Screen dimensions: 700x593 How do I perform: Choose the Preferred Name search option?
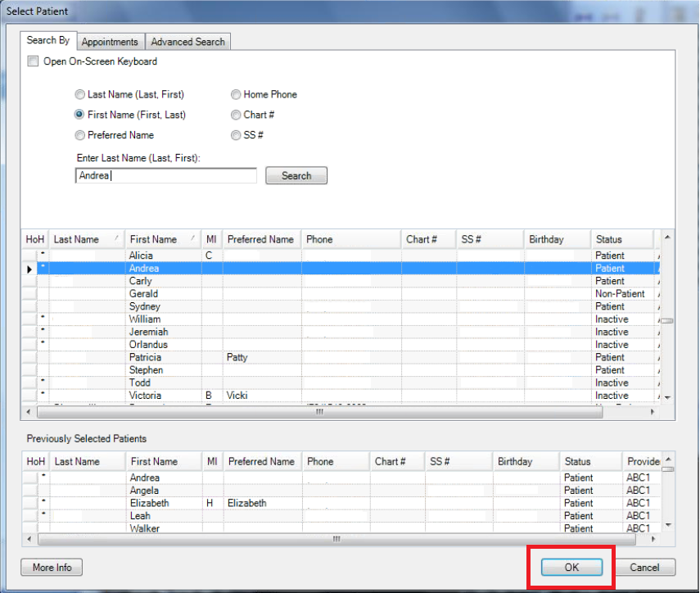[79, 135]
